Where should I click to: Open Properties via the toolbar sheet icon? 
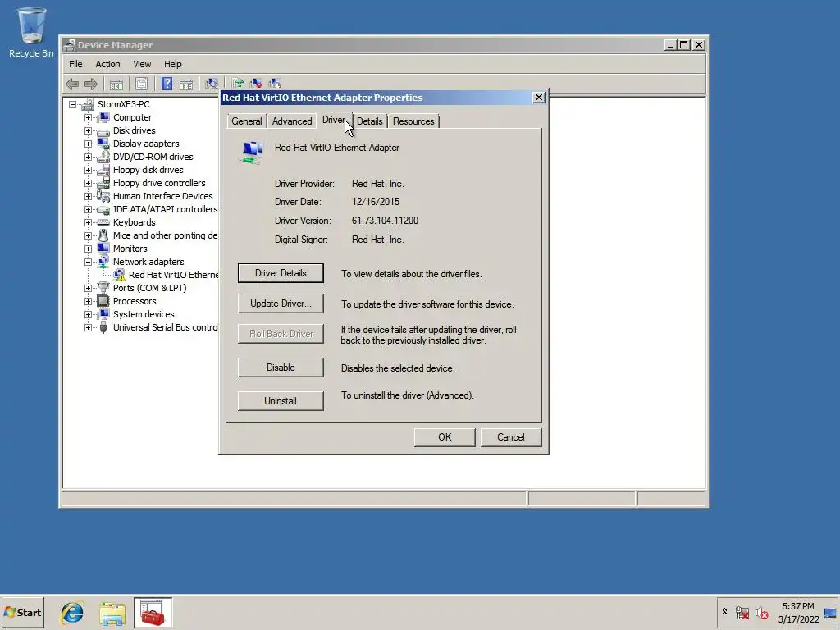tap(141, 84)
